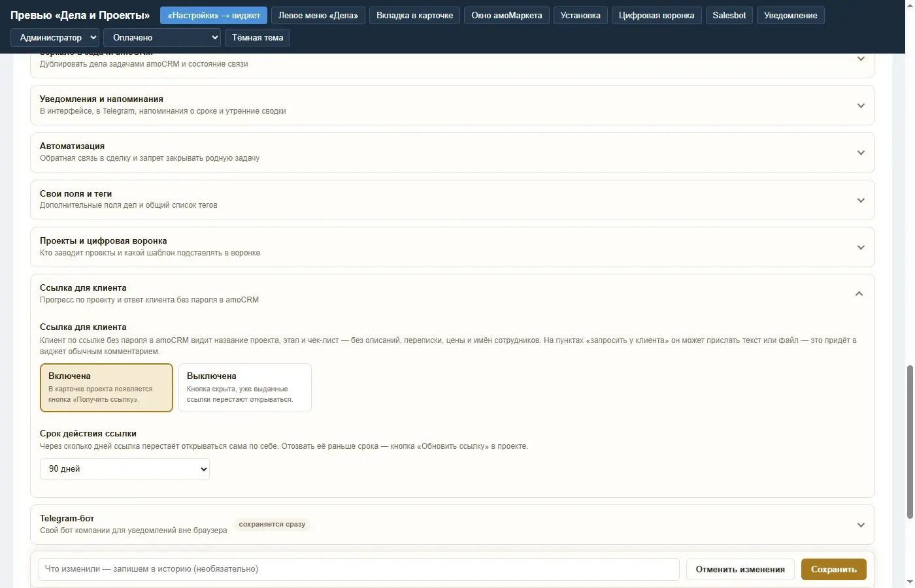Open the Оплачено status dropdown
This screenshot has width=915, height=588.
click(162, 38)
